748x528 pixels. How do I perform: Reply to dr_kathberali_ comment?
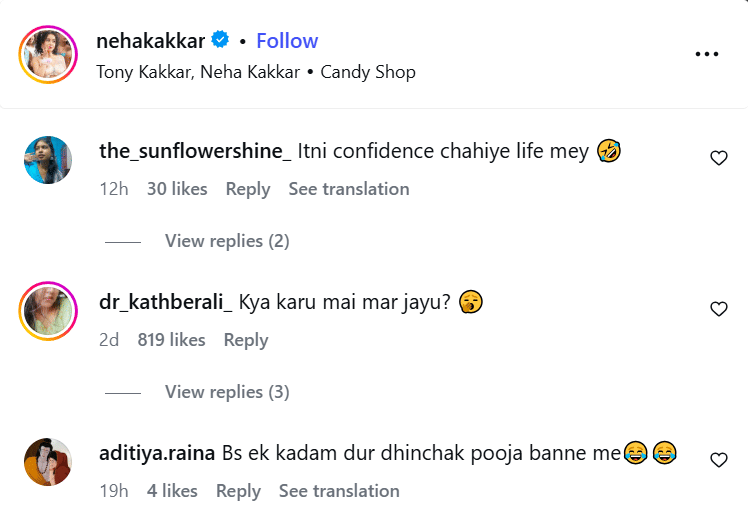pos(246,340)
